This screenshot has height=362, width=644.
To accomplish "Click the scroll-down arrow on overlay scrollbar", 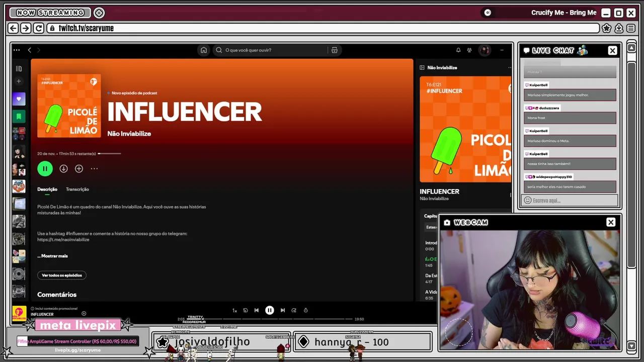I will pyautogui.click(x=632, y=345).
